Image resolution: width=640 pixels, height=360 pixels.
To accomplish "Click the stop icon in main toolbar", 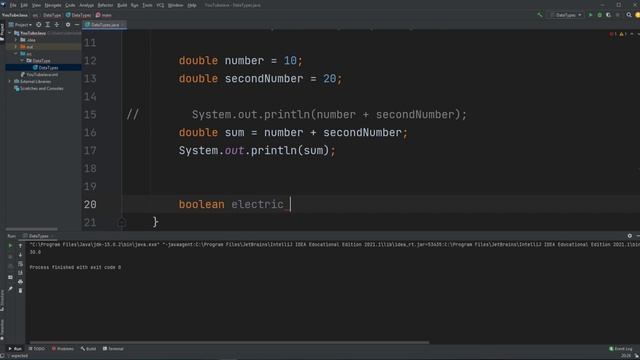I will point(618,15).
